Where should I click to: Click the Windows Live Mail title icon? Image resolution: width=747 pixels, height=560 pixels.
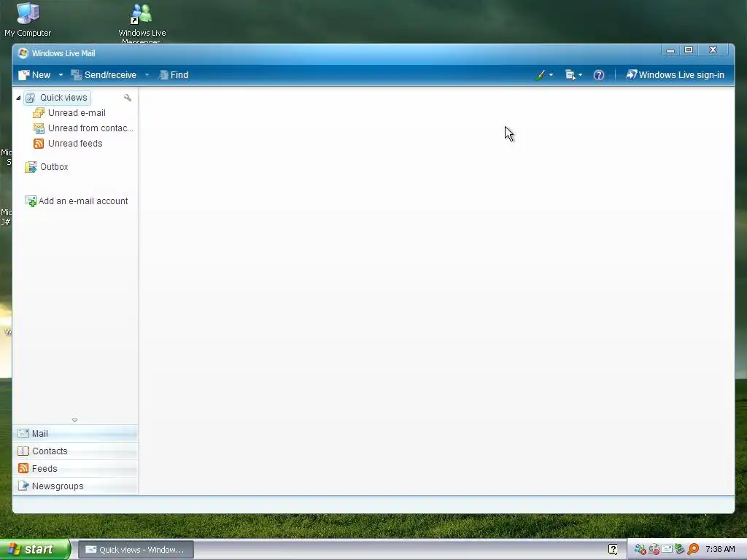(23, 52)
